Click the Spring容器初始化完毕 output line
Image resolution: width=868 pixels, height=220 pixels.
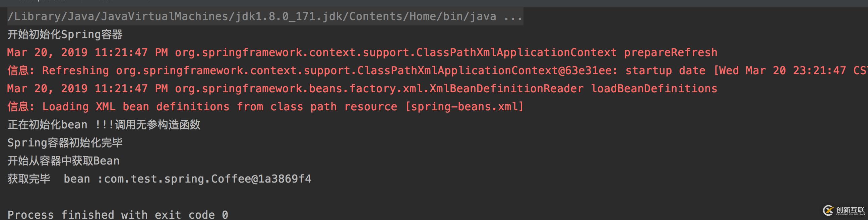coord(65,143)
